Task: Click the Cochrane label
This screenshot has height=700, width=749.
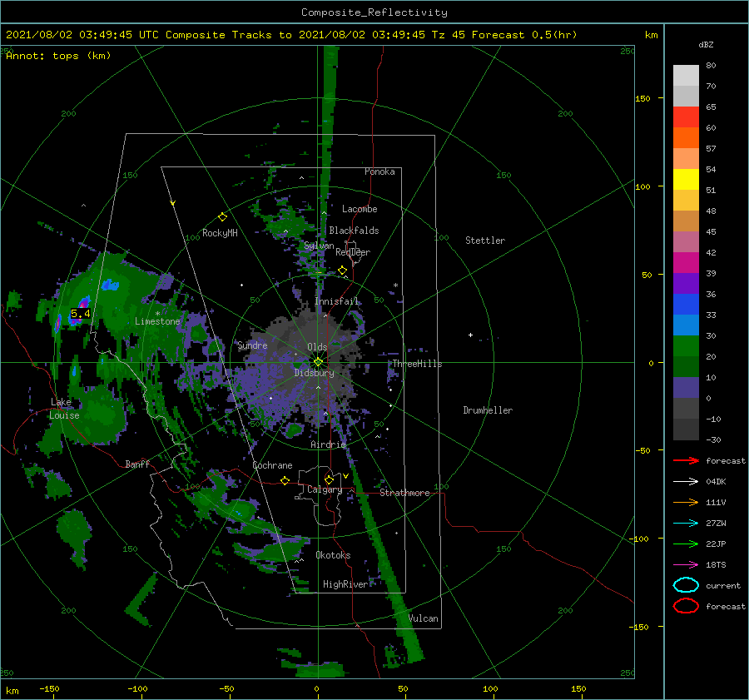Action: (x=272, y=465)
